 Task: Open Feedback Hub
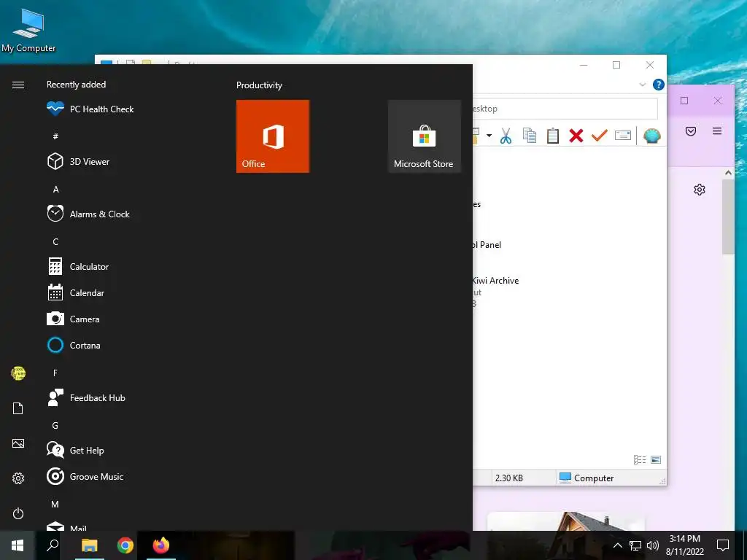click(x=86, y=397)
